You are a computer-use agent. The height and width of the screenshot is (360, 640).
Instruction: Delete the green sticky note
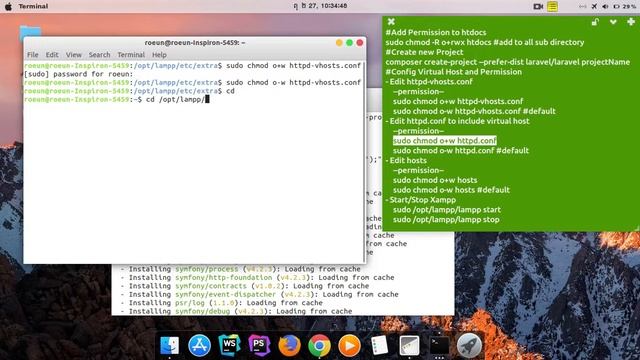(x=391, y=22)
